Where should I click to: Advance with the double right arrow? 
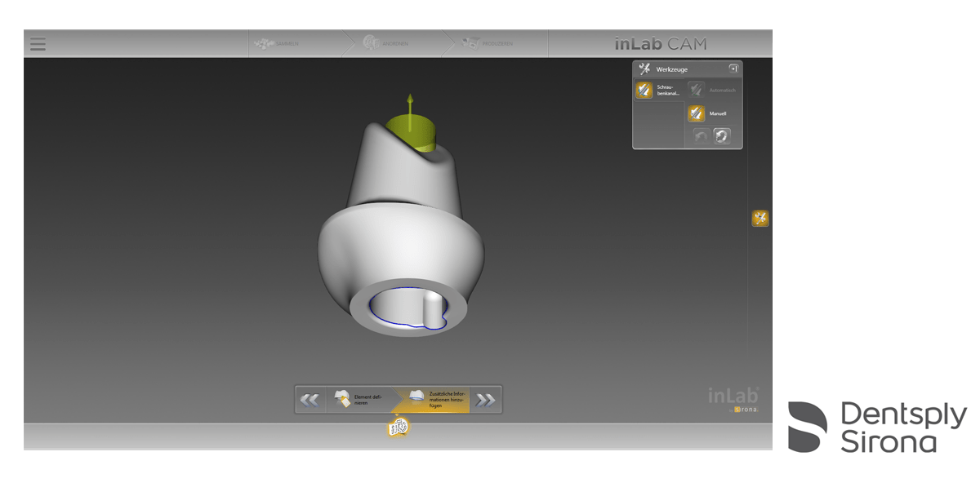(486, 400)
